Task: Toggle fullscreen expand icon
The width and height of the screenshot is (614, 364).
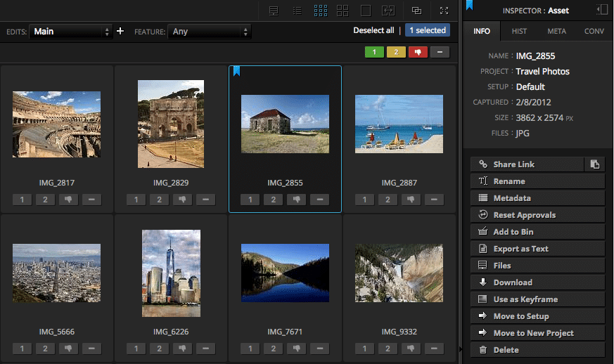Action: point(444,11)
